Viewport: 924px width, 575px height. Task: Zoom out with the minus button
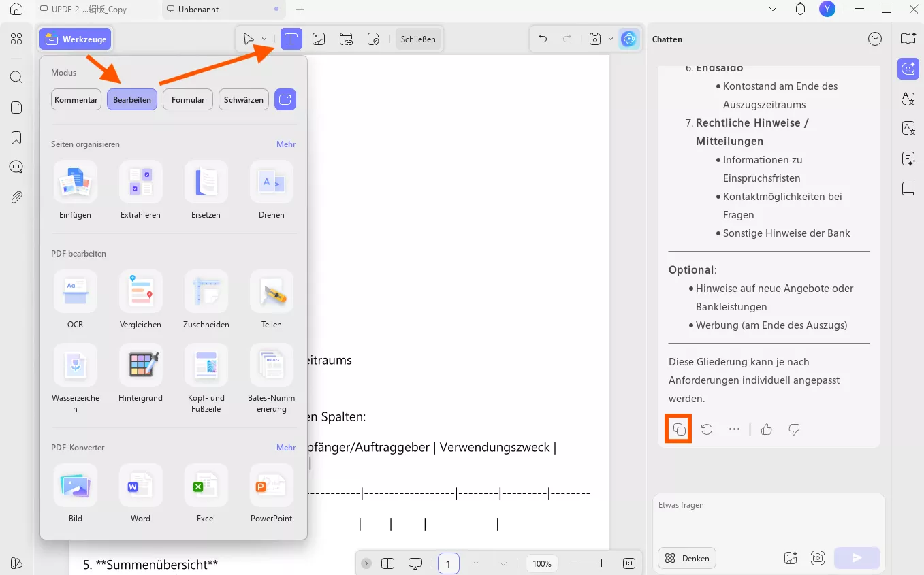pos(575,563)
